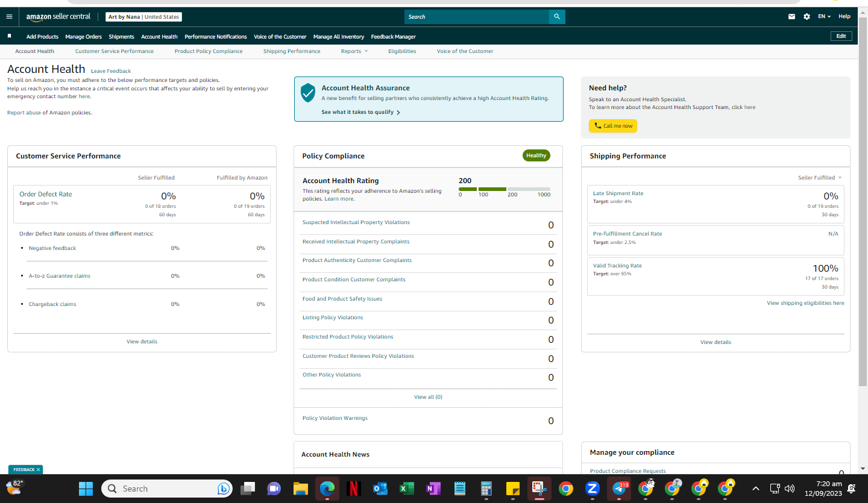The image size is (868, 503).
Task: Click the search magnifier button
Action: [x=557, y=17]
